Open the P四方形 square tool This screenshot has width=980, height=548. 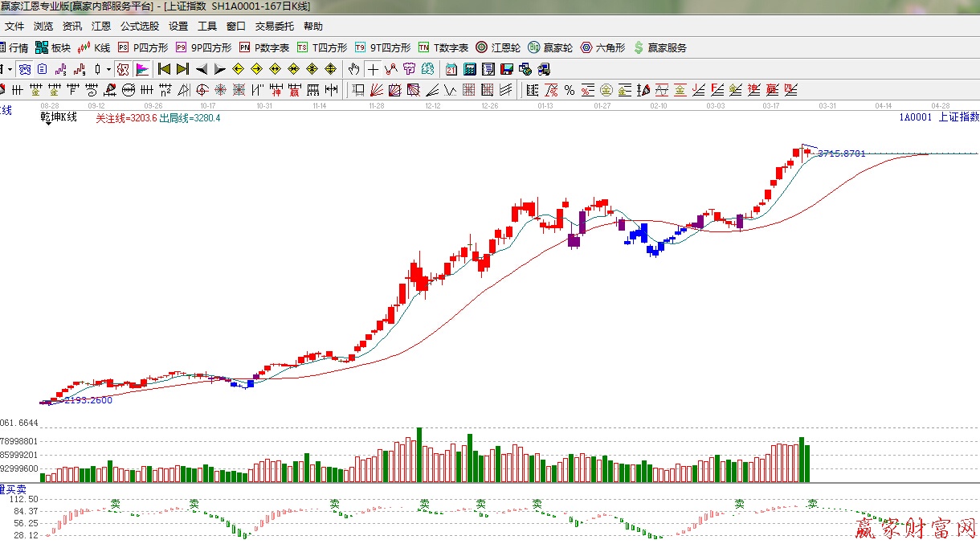[x=144, y=47]
